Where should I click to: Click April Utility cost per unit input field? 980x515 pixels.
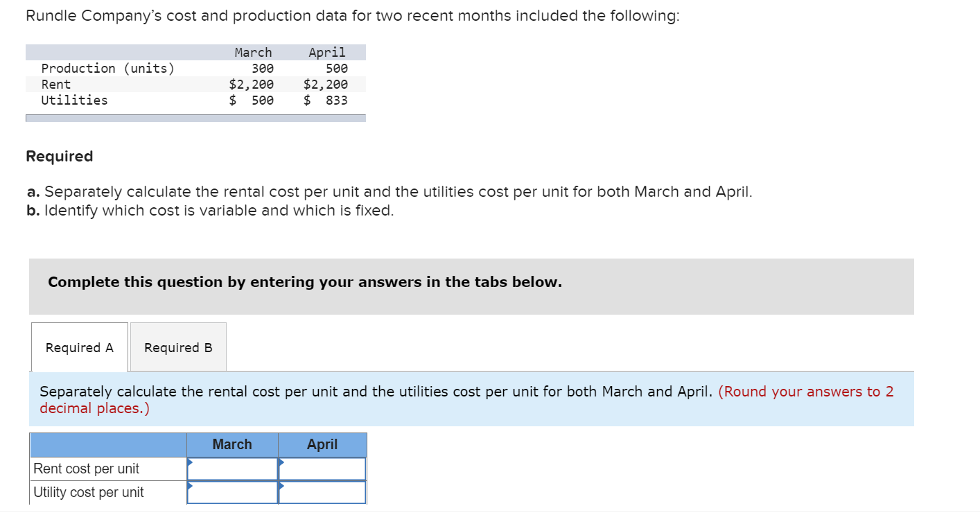click(x=322, y=492)
